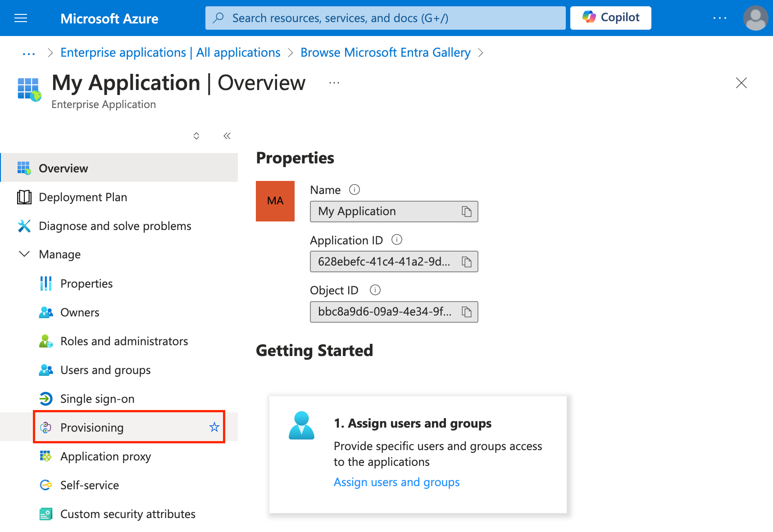Expand or collapse all menu groups arrows
This screenshot has height=532, width=773.
click(196, 136)
